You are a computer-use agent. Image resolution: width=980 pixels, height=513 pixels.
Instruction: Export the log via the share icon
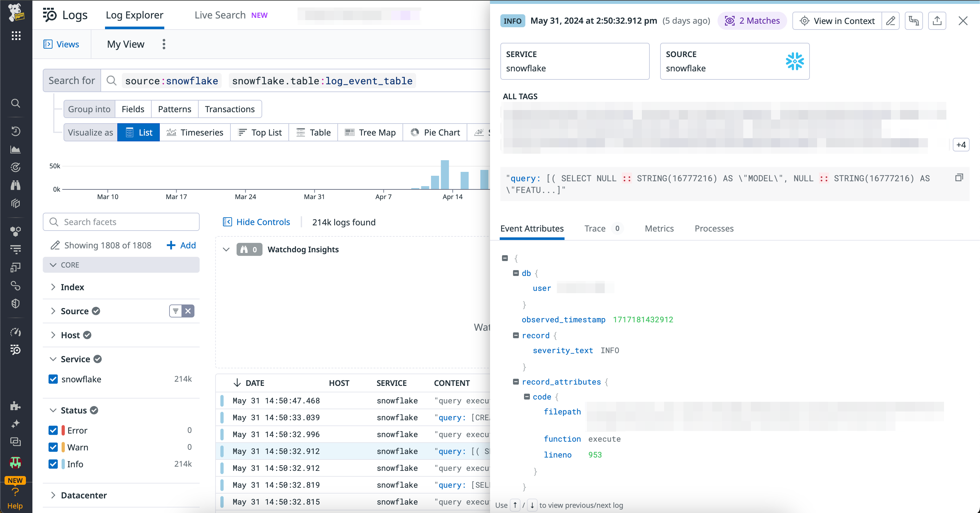click(938, 20)
